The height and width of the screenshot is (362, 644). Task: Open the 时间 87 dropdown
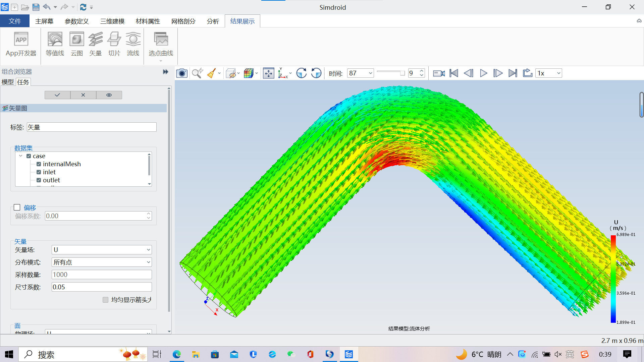click(361, 73)
